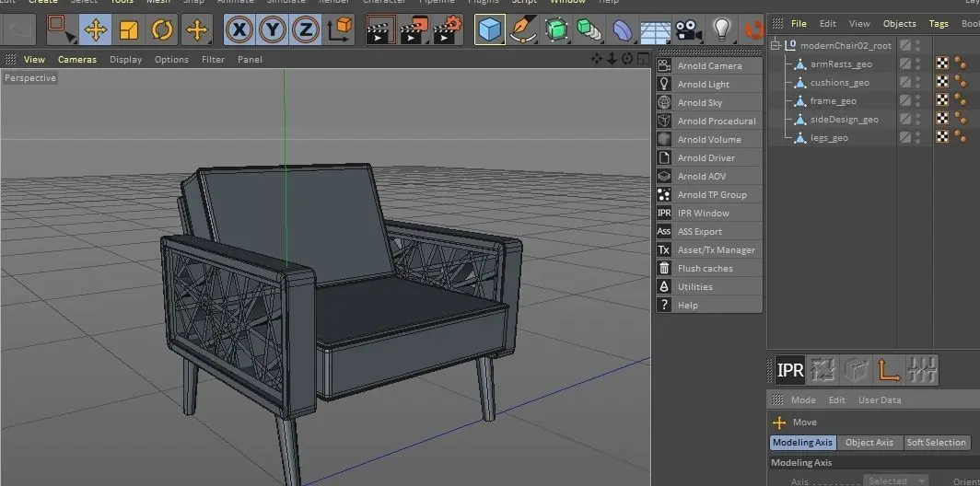Screen dimensions: 980x486
Task: Activate the Rotate tool
Action: pos(162,29)
